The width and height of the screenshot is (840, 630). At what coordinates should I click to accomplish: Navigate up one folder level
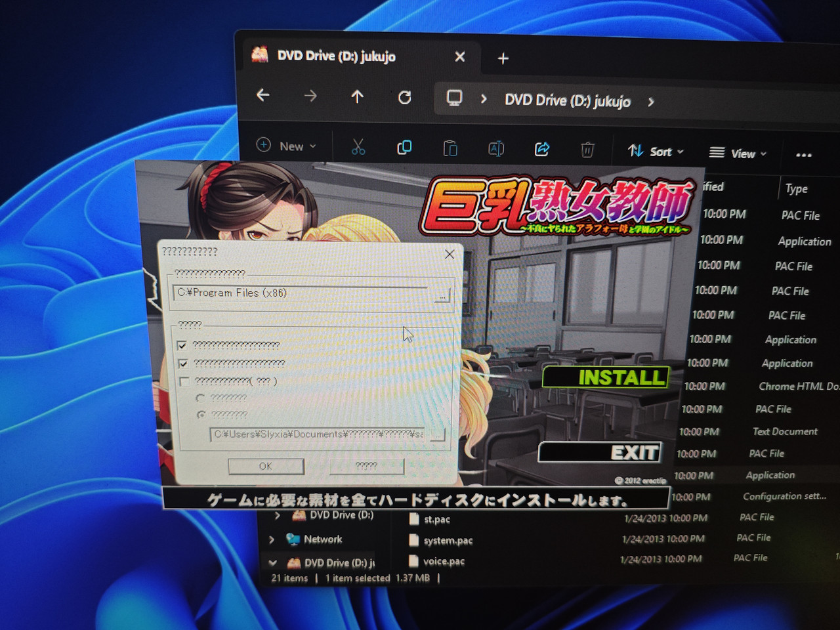357,97
